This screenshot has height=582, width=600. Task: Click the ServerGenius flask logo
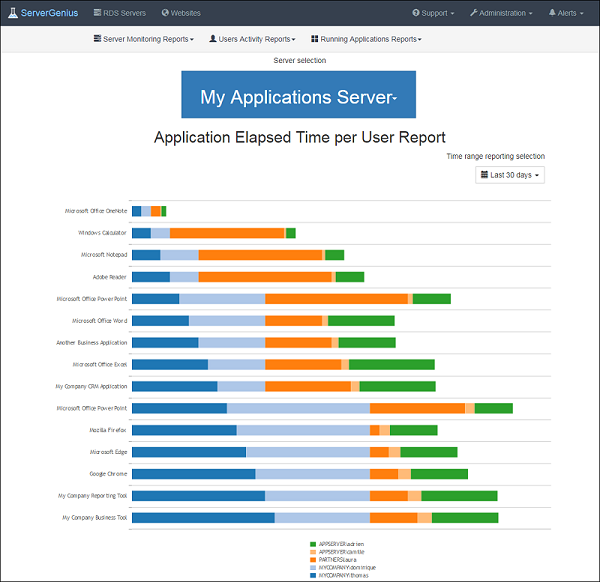point(13,13)
